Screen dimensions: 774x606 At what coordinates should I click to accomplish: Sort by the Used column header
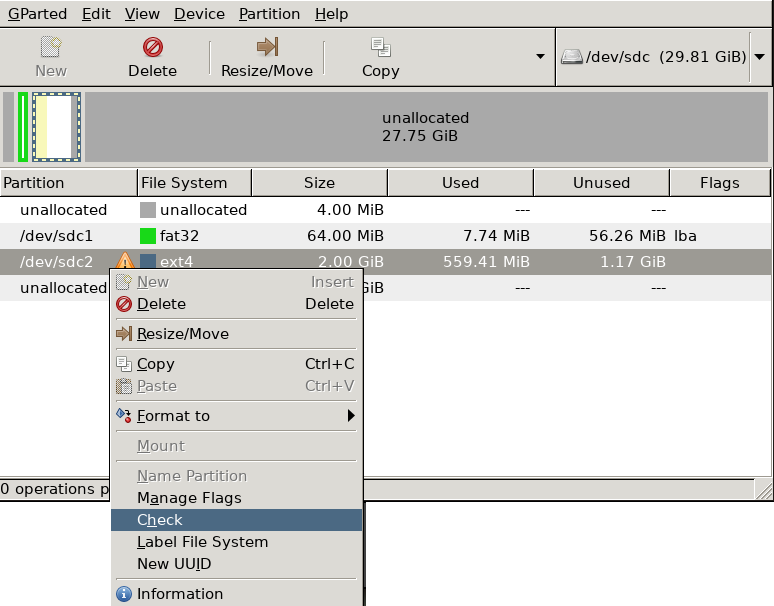click(461, 183)
